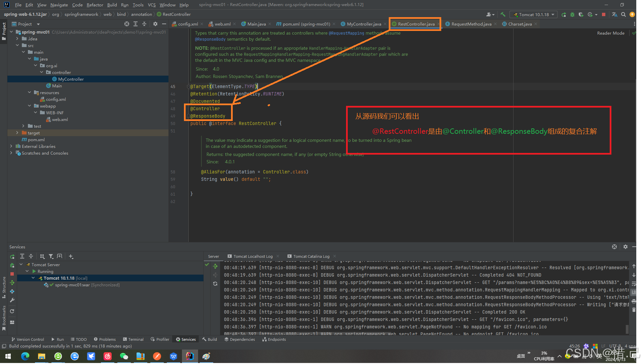The image size is (643, 364).
Task: Start debugging with the top toolbar bug icon
Action: tap(572, 14)
